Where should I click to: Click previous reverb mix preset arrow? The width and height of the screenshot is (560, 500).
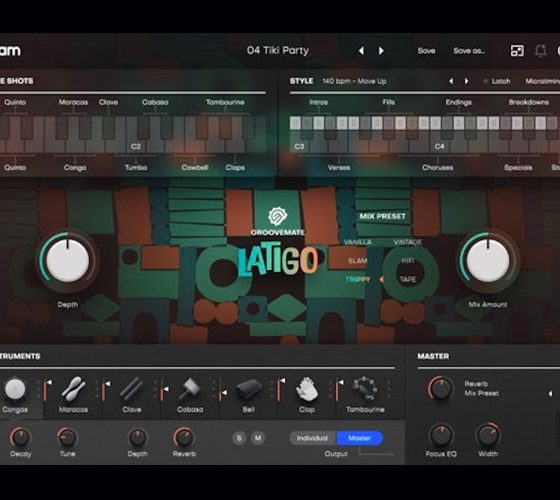[x=550, y=394]
